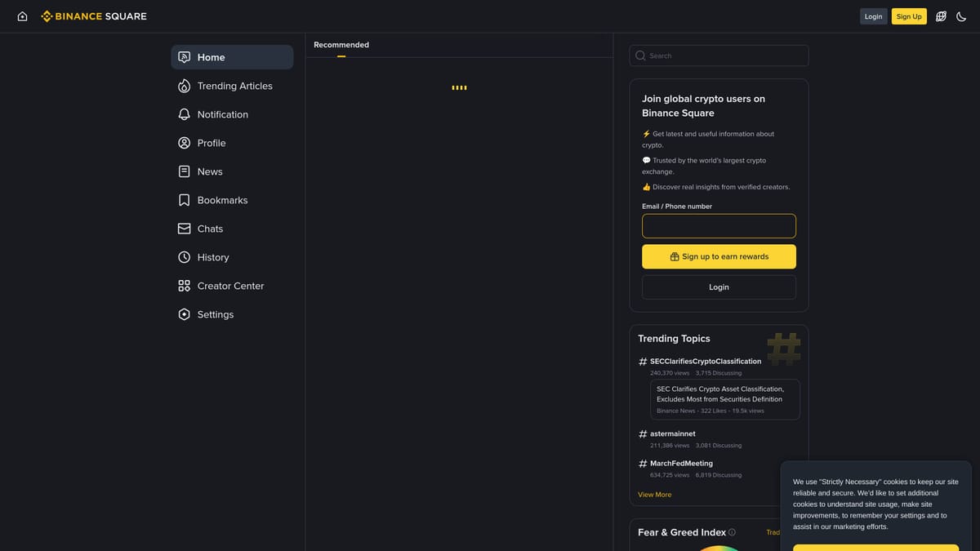Toggle dark mode with the moon icon
Viewport: 980px width, 551px height.
(961, 16)
